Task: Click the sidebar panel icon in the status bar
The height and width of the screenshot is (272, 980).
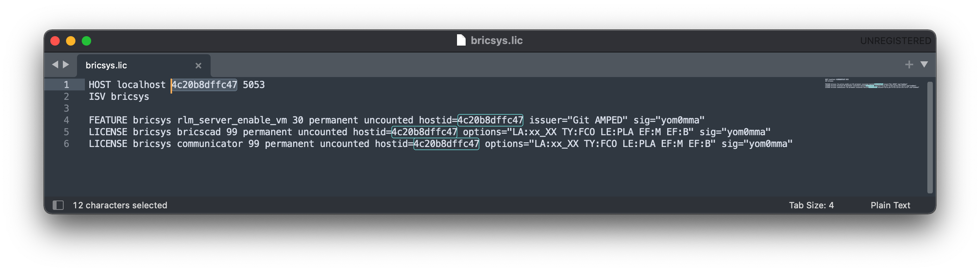Action: 58,205
